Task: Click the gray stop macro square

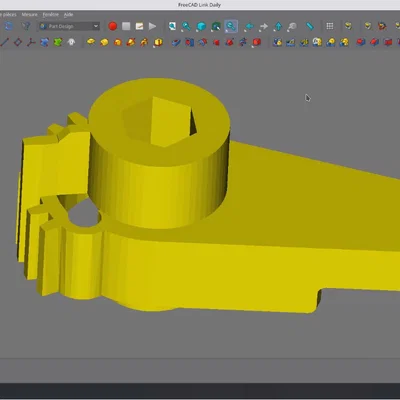Action: coord(126,26)
